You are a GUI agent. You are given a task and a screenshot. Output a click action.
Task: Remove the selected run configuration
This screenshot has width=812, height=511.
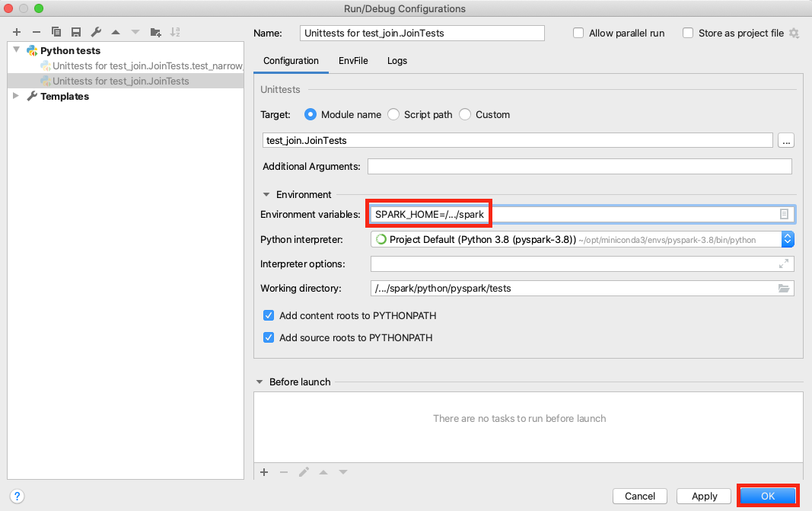[x=36, y=32]
